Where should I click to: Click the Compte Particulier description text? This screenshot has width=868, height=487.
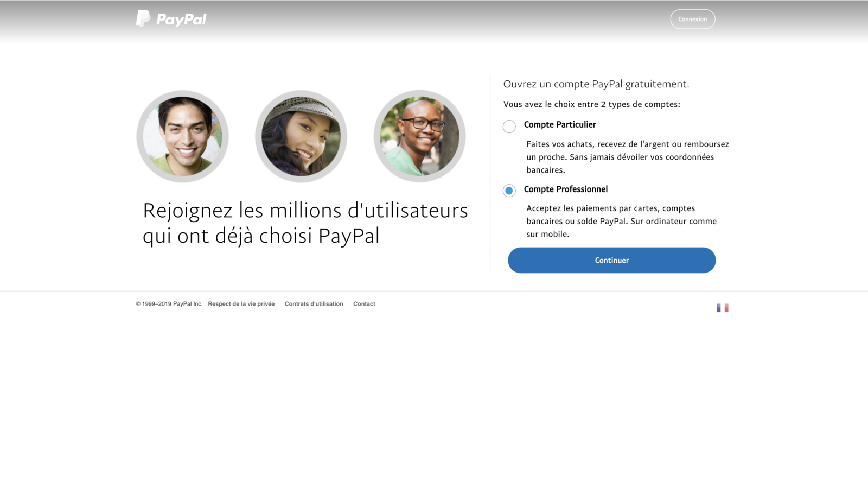coord(628,157)
